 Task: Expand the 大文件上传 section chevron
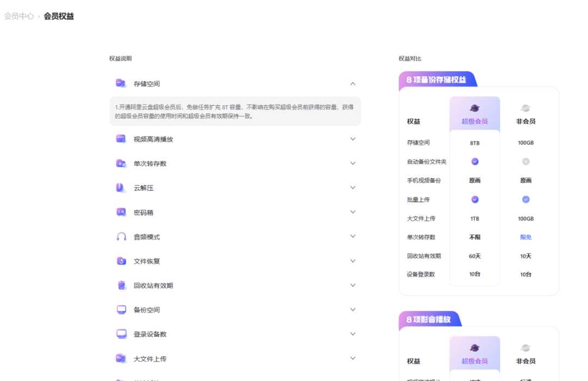pyautogui.click(x=352, y=358)
